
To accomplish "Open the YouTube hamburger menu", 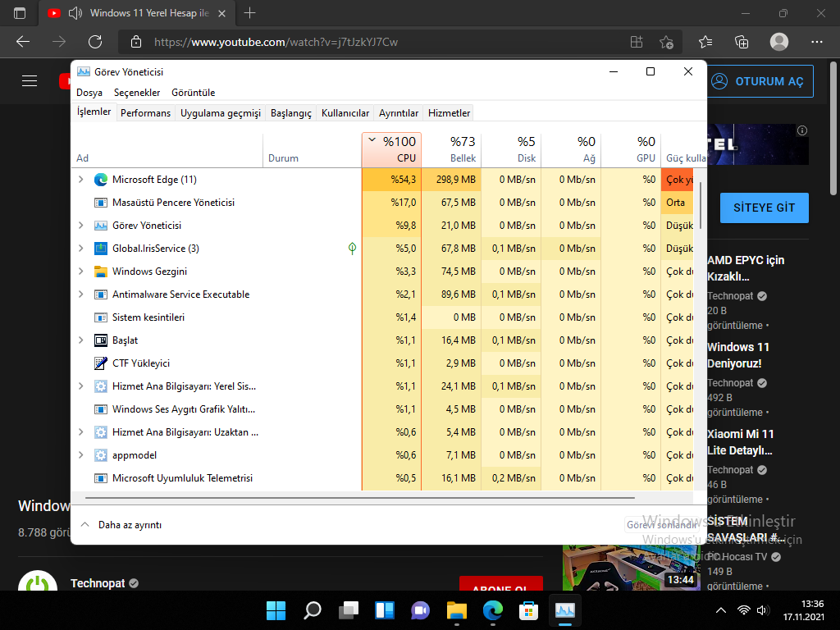I will pos(30,81).
